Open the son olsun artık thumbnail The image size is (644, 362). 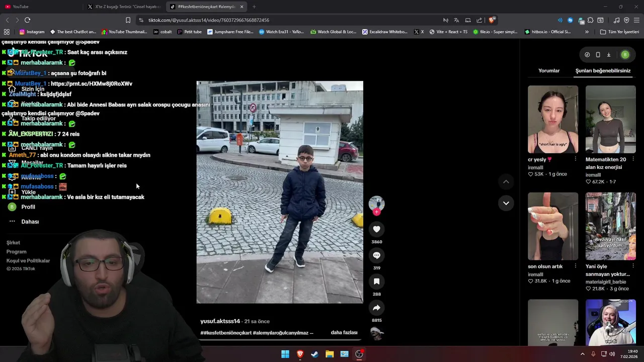pos(553,226)
